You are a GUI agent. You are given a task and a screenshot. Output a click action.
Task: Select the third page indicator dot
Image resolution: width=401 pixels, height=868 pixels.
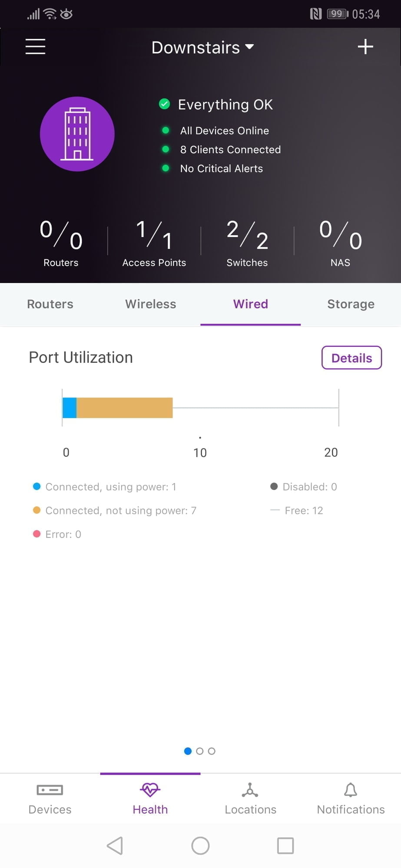coord(212,751)
